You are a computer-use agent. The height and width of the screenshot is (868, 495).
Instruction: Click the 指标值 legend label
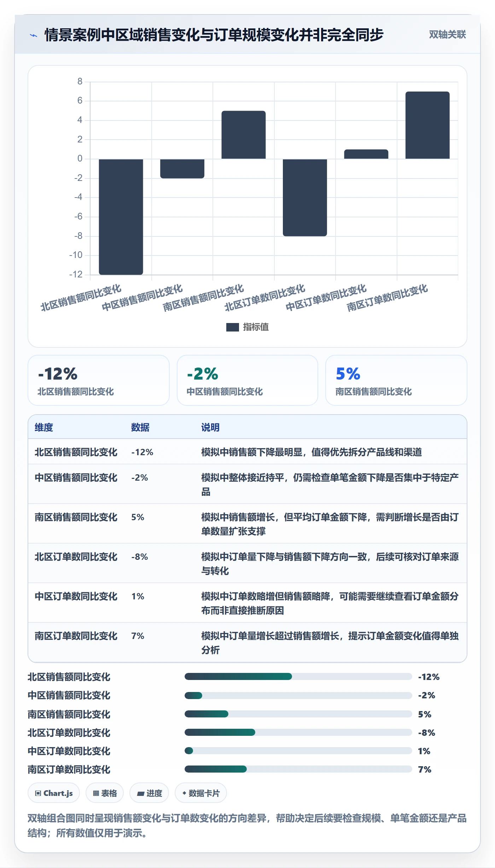256,327
